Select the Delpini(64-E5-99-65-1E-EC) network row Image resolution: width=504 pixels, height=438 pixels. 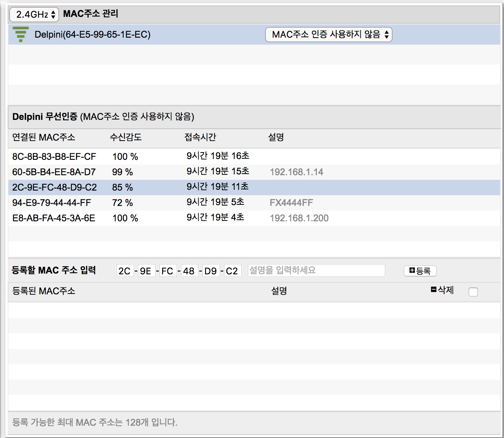254,35
